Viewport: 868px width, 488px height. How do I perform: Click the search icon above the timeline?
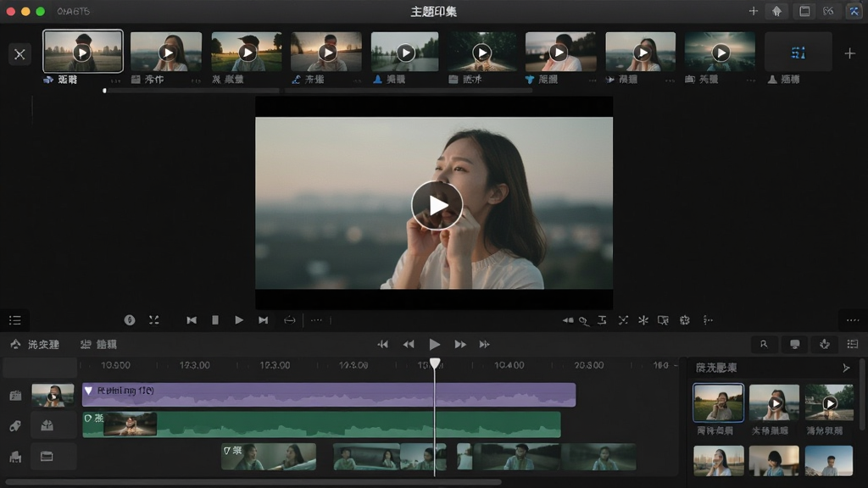tap(764, 344)
